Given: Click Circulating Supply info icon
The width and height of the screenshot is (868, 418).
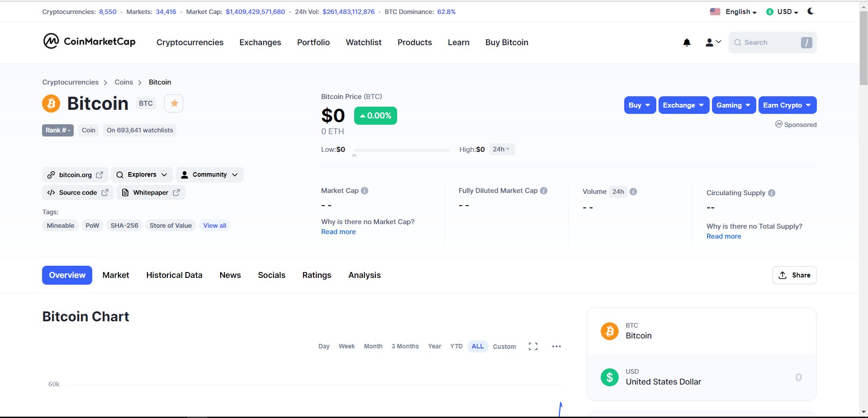Looking at the screenshot, I should coord(772,193).
